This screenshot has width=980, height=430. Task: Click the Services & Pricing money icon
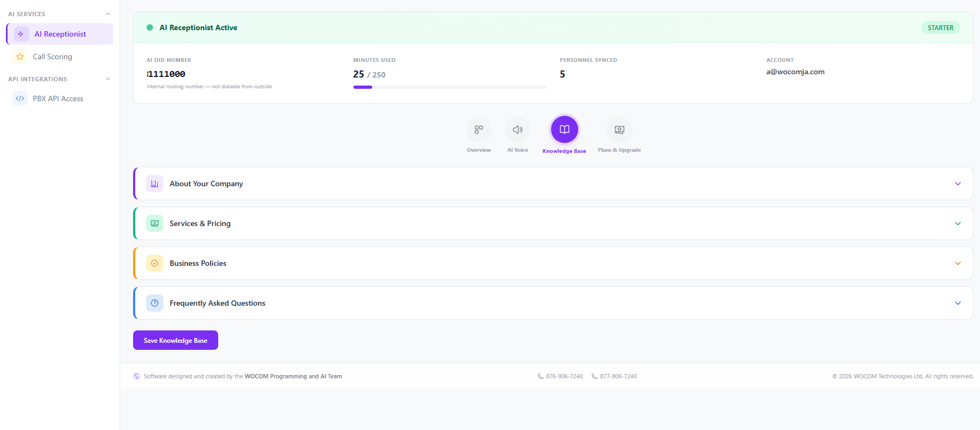click(155, 223)
